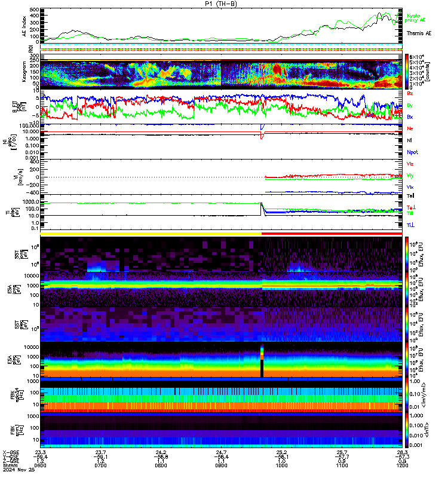Screen dimensions: 448x478
Task: Click the 1100 time tick label
Action: [x=342, y=465]
